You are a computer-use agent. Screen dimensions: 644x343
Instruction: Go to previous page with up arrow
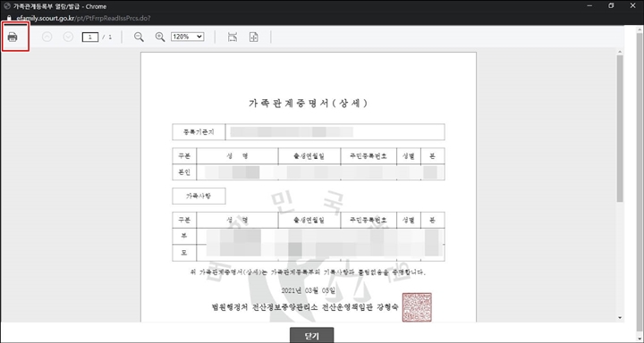47,37
